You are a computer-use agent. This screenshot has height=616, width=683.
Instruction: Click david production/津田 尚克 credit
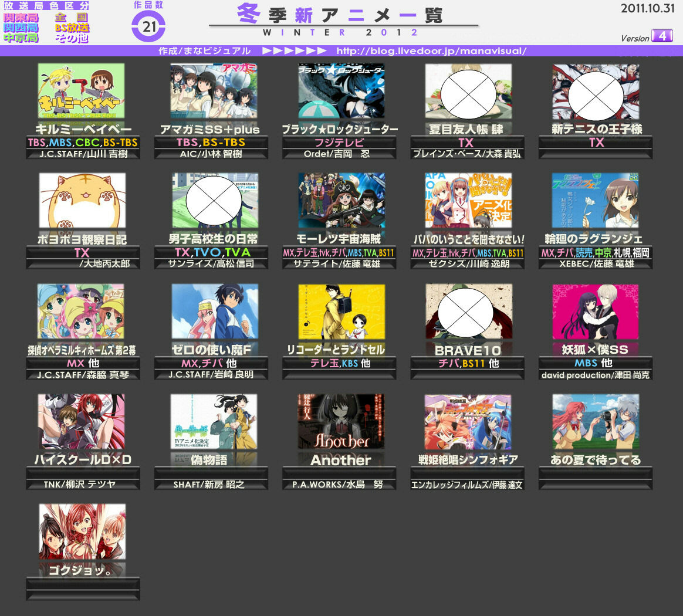tap(596, 375)
